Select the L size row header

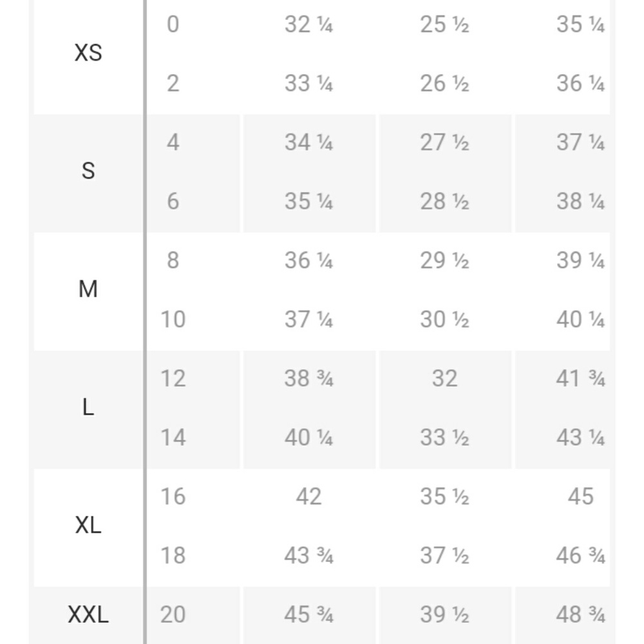[x=88, y=408]
